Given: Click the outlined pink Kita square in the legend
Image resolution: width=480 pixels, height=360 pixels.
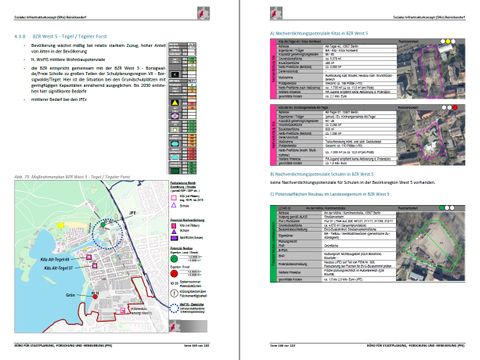Looking at the screenshot, I should tap(174, 198).
